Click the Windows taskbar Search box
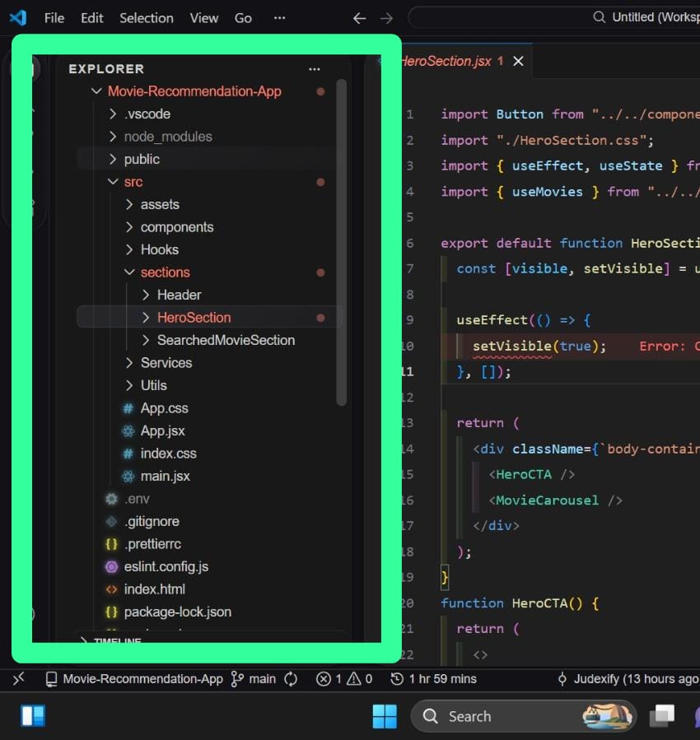700x740 pixels. click(524, 716)
